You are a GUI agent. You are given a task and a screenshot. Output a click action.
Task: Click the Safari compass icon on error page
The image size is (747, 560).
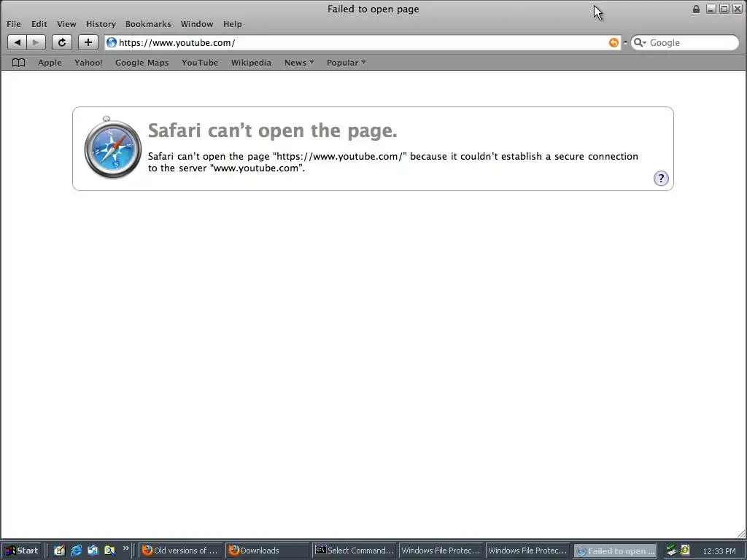[x=112, y=147]
